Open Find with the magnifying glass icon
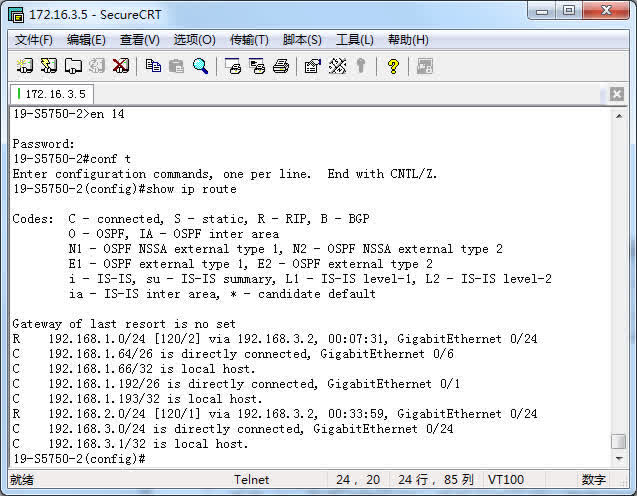The image size is (637, 496). (x=200, y=66)
